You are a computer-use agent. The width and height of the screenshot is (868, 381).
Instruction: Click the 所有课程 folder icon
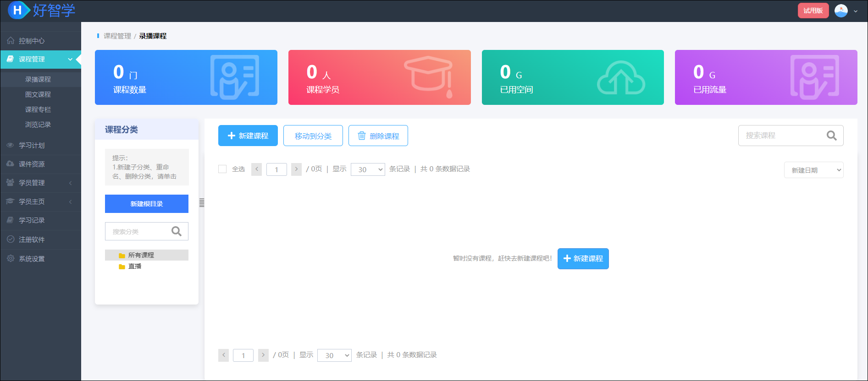pos(122,256)
